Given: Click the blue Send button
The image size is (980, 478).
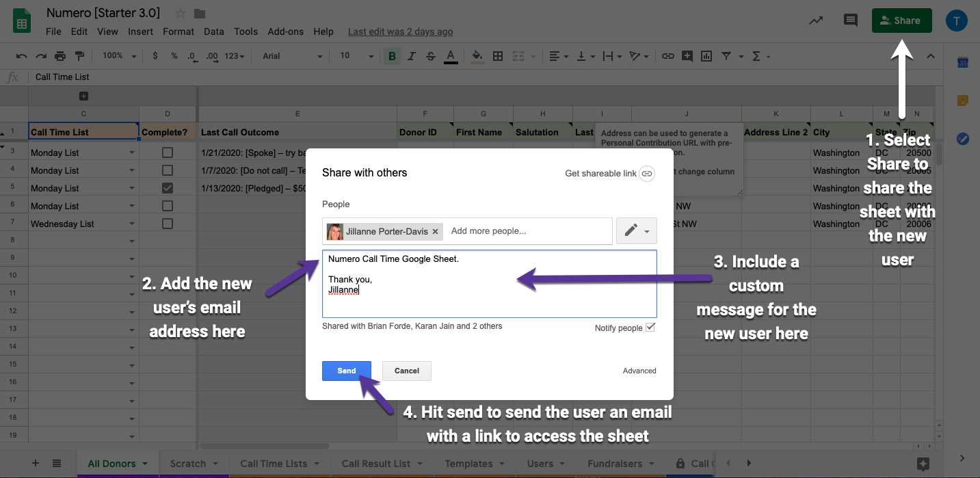Looking at the screenshot, I should 346,371.
